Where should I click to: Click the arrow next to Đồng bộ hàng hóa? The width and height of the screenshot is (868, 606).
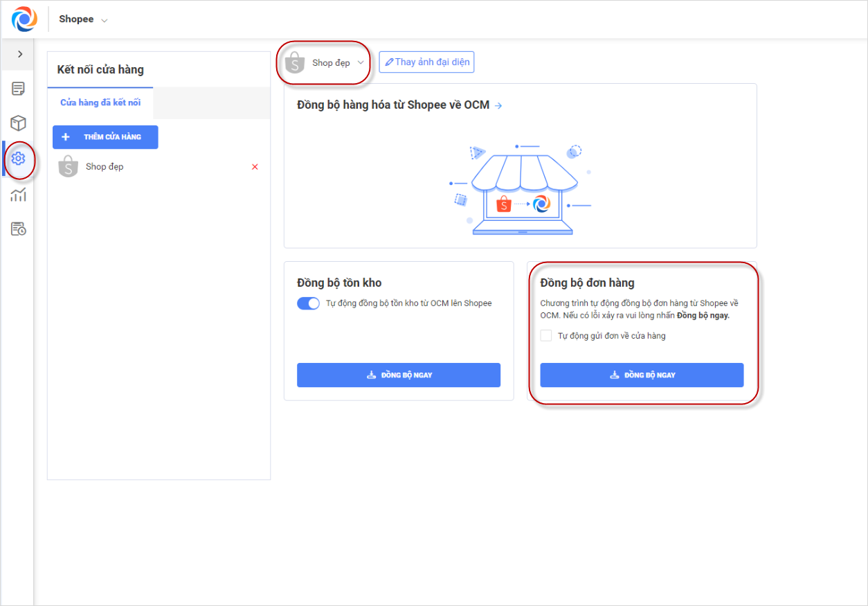498,105
